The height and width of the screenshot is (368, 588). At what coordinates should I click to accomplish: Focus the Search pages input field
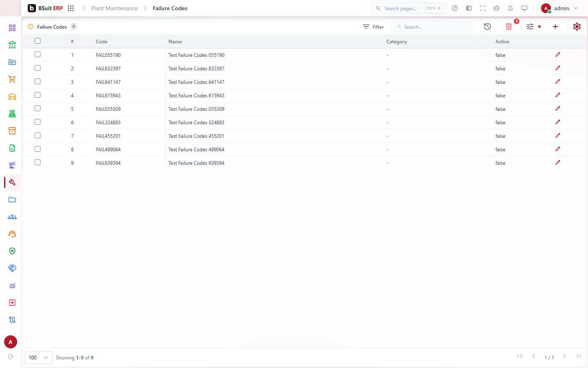pos(408,8)
